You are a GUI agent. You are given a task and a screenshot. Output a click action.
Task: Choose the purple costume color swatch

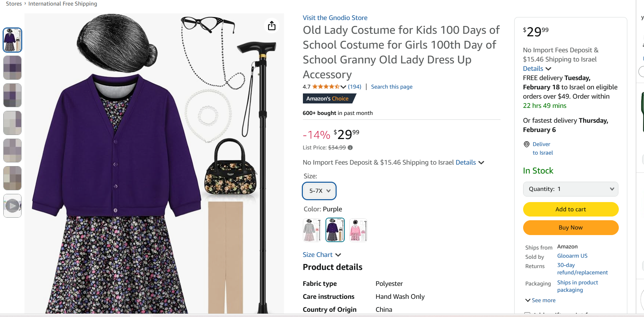pyautogui.click(x=335, y=230)
